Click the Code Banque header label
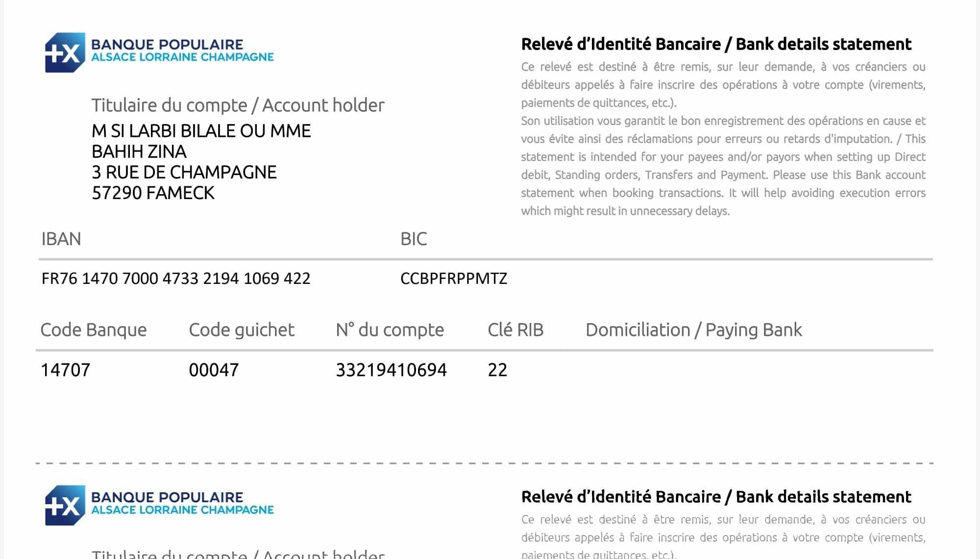 point(94,330)
